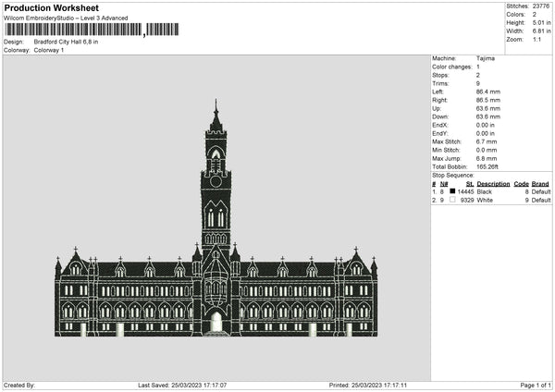
Task: Click the Brand column header
Action: point(540,184)
